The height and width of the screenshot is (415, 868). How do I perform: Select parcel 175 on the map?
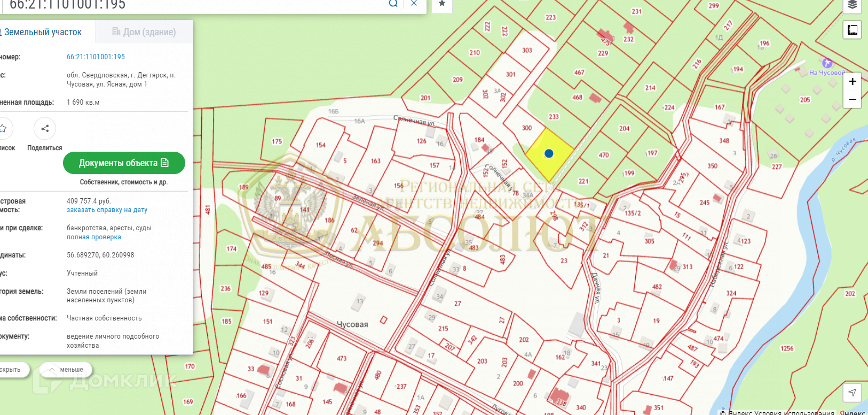tap(277, 142)
